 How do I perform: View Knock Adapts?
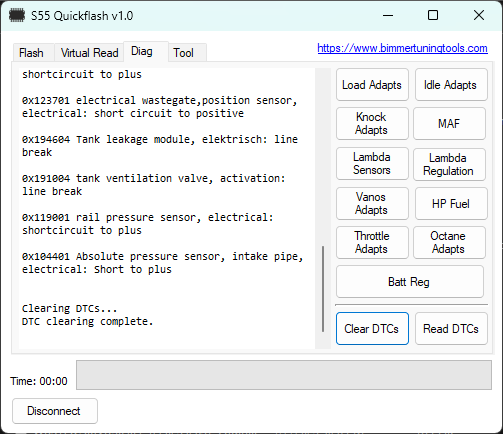pos(372,123)
